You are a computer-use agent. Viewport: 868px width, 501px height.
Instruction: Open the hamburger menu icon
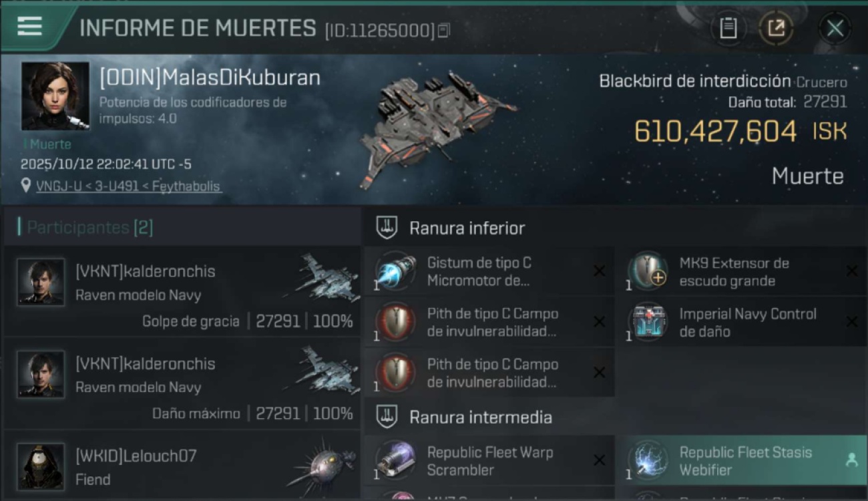tap(30, 27)
